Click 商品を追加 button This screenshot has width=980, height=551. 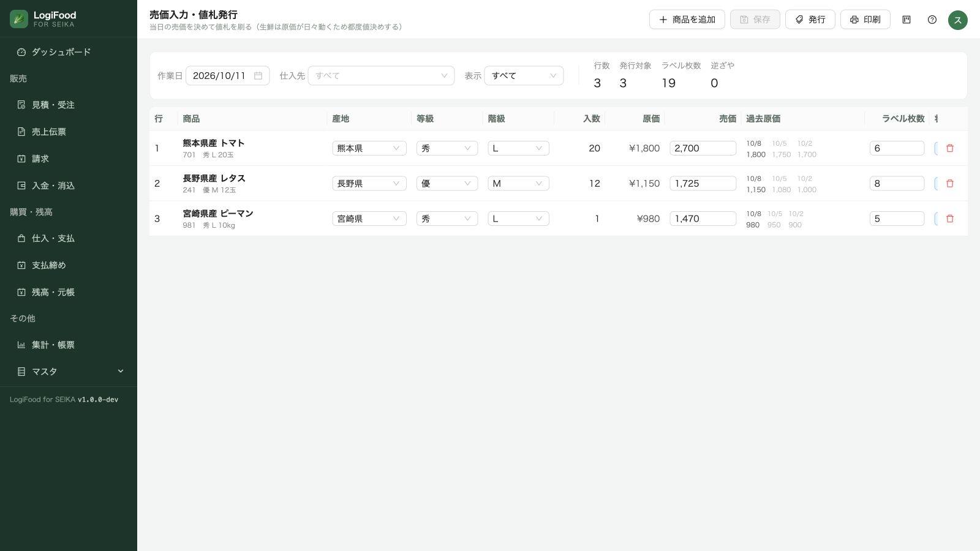(x=687, y=20)
